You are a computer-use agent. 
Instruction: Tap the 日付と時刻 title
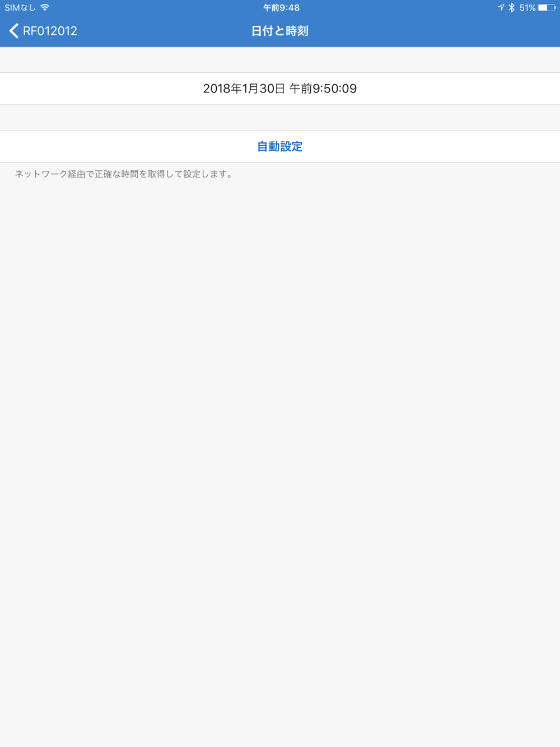280,31
